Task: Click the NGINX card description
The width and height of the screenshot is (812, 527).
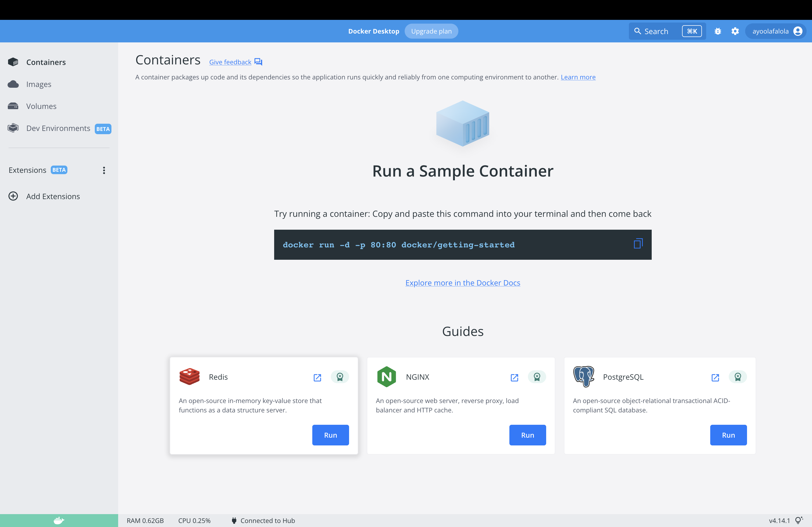Action: [447, 405]
